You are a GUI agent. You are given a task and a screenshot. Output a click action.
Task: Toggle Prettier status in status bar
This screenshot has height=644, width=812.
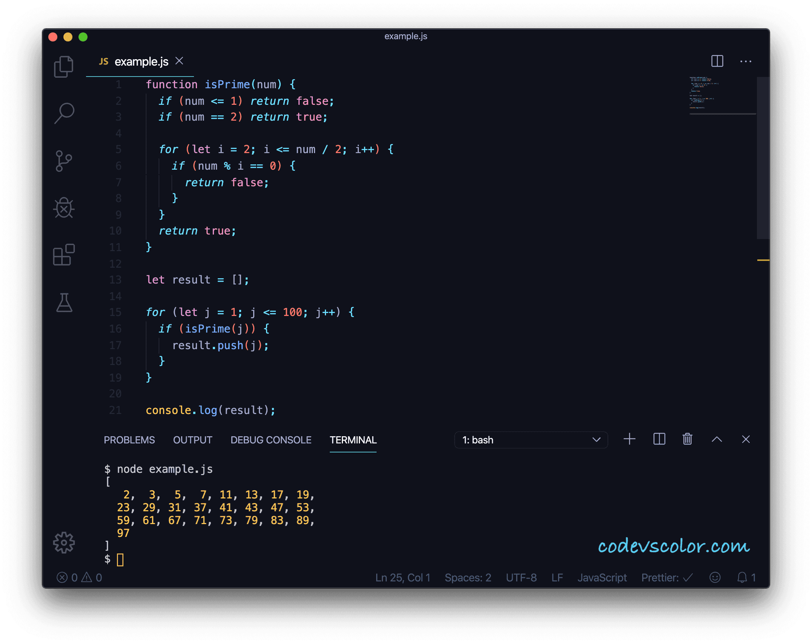(x=666, y=578)
